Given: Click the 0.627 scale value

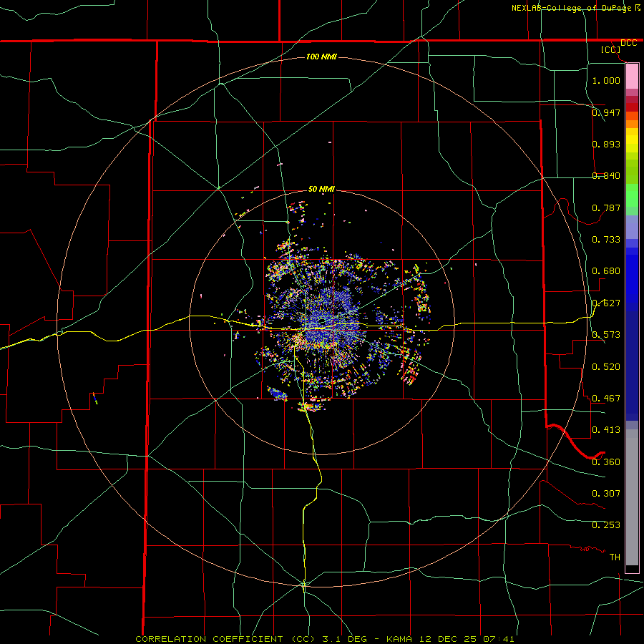Looking at the screenshot, I should tap(606, 303).
